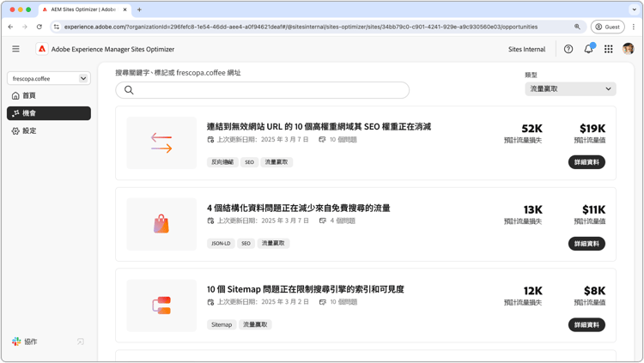Click the 52K traffic loss value
The image size is (644, 363).
coord(532,129)
